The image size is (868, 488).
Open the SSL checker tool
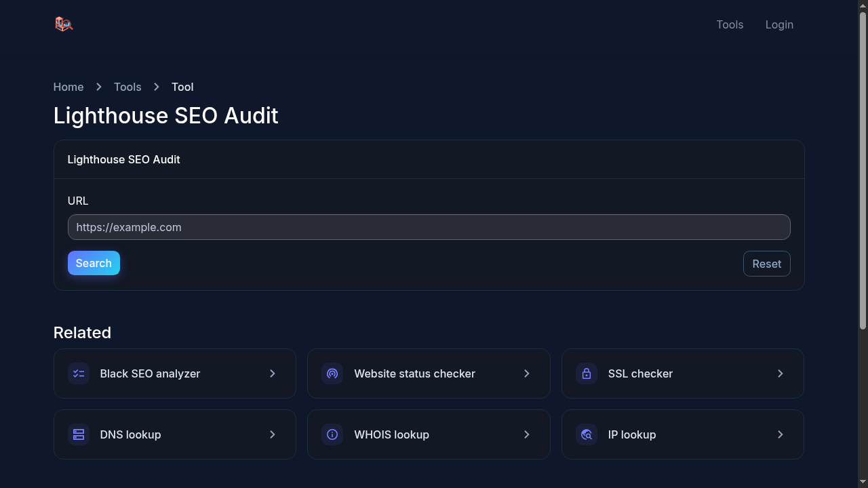pos(683,373)
